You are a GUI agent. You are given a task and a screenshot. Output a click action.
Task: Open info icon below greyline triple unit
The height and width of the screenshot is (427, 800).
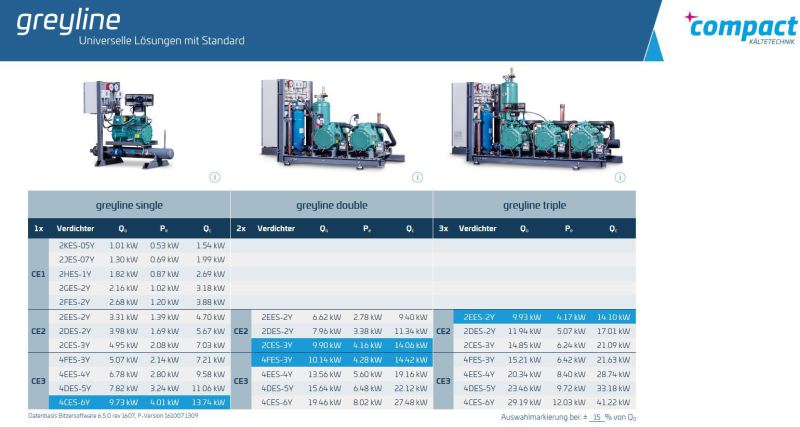(620, 177)
